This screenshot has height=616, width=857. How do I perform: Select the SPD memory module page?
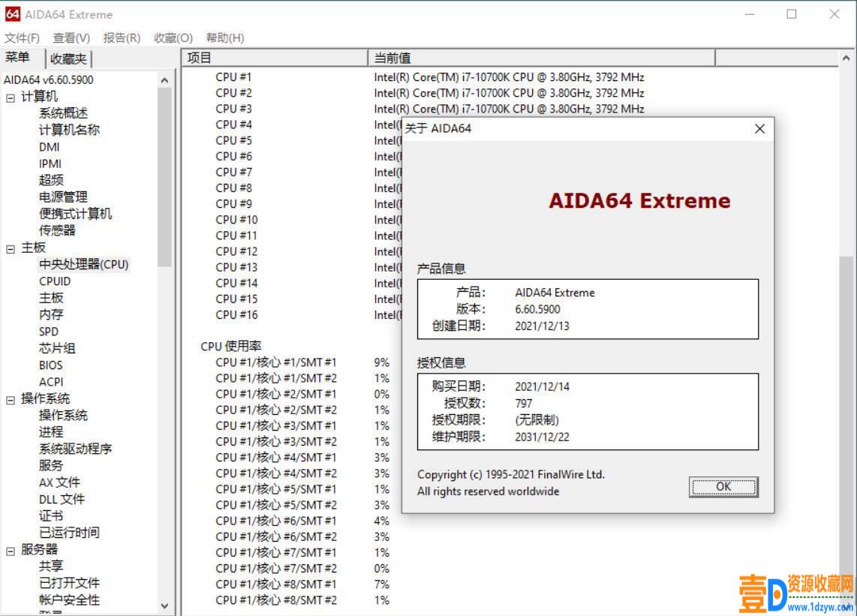click(x=48, y=331)
